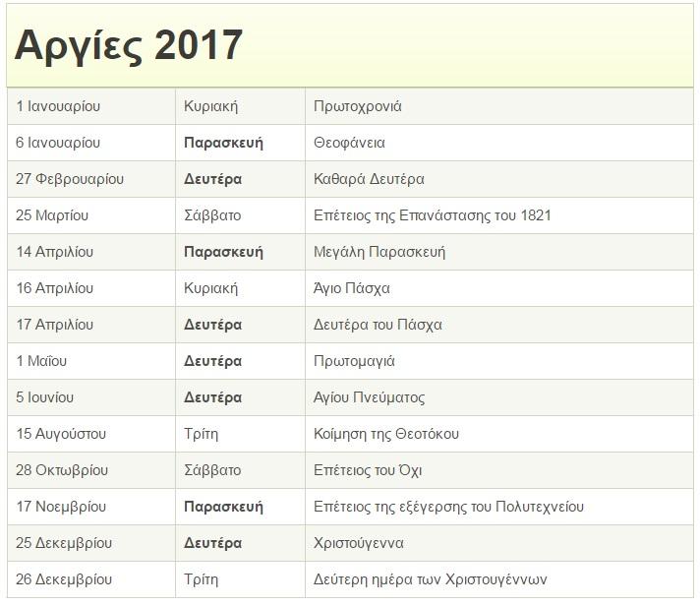Image resolution: width=700 pixels, height=606 pixels.
Task: Click the 'Πρωτοχρονιά' holiday name
Action: tap(357, 106)
